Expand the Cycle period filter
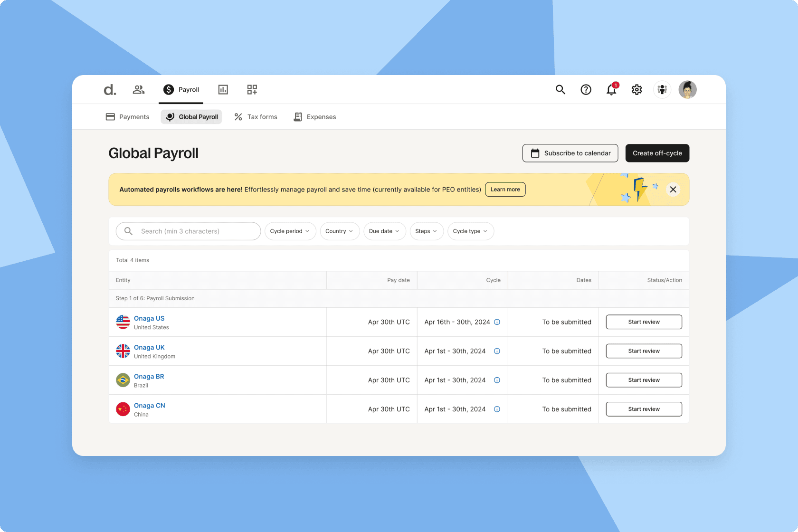Viewport: 798px width, 532px height. tap(290, 231)
